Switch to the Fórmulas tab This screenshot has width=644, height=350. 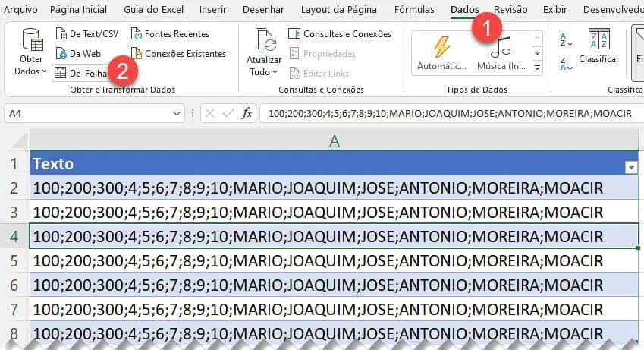(414, 9)
